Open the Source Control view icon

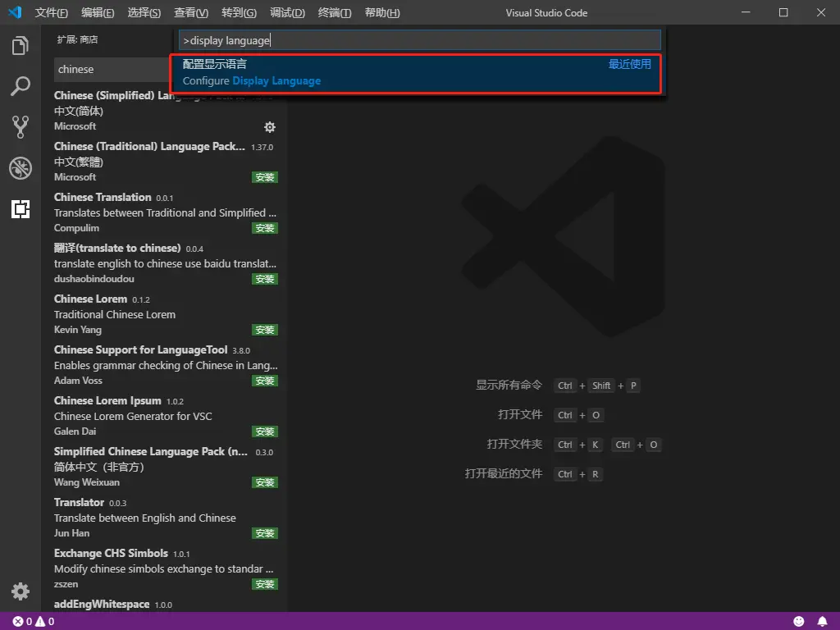pyautogui.click(x=21, y=127)
